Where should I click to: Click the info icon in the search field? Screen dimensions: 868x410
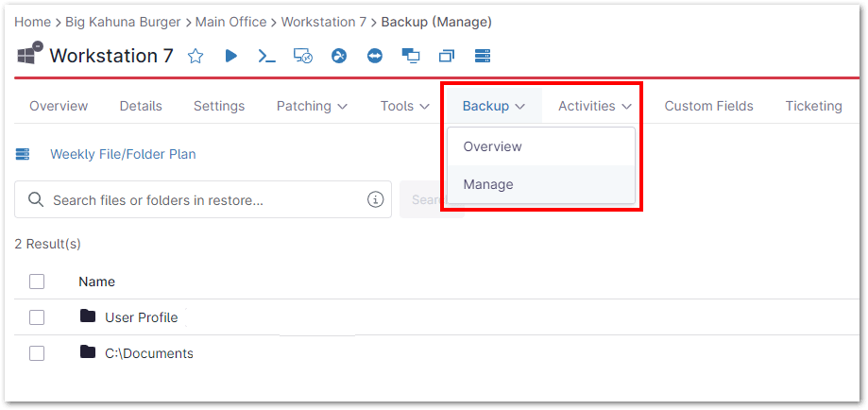pos(375,199)
